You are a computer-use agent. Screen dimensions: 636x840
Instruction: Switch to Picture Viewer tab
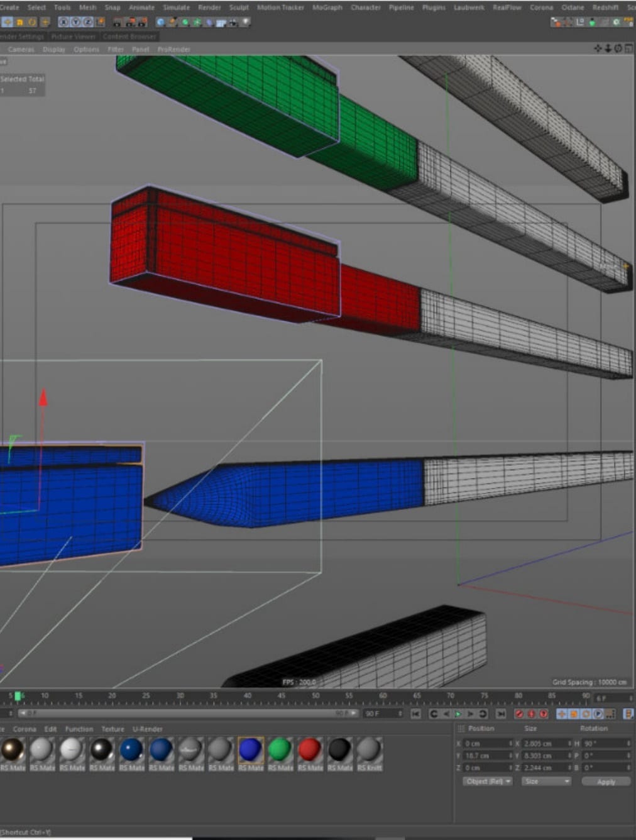point(74,36)
